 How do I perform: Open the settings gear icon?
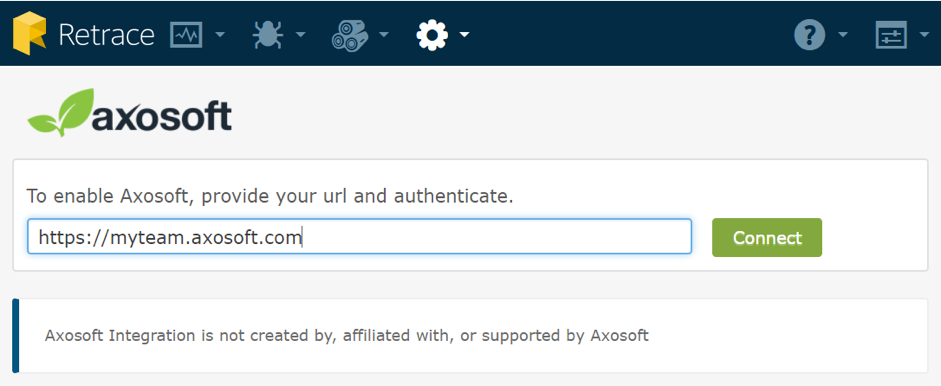432,35
